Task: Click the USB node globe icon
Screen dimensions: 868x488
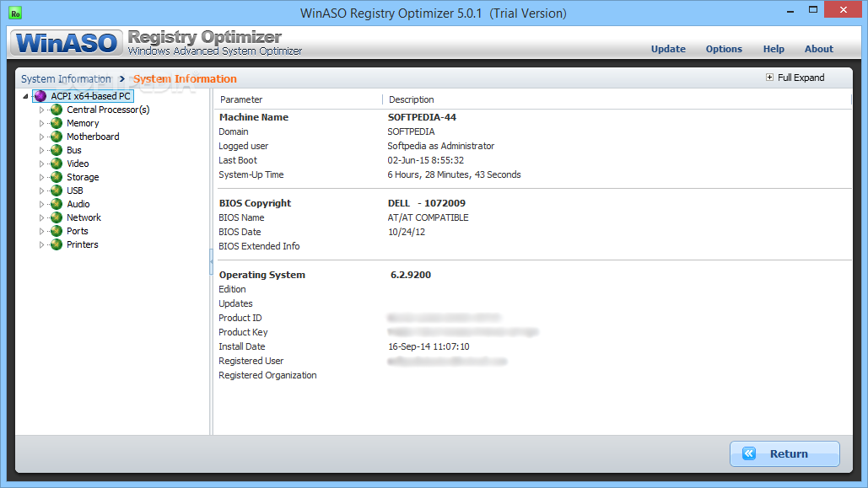Action: pyautogui.click(x=57, y=190)
